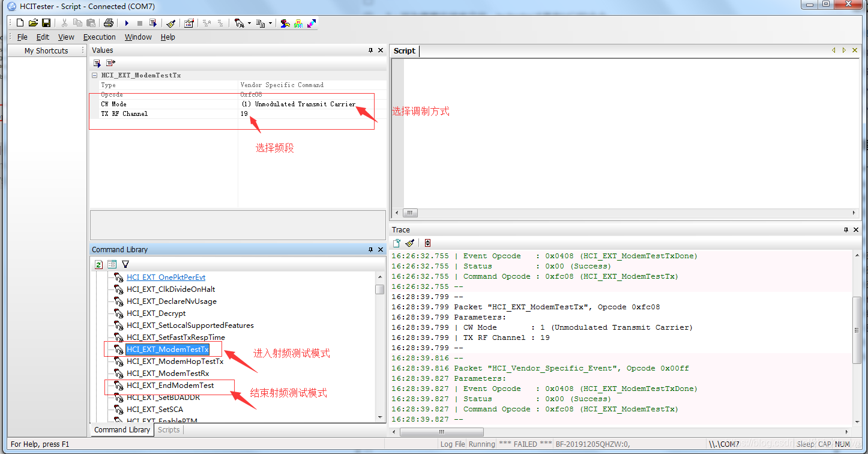The height and width of the screenshot is (454, 868).
Task: Click the second icon in Values toolbar
Action: 110,62
